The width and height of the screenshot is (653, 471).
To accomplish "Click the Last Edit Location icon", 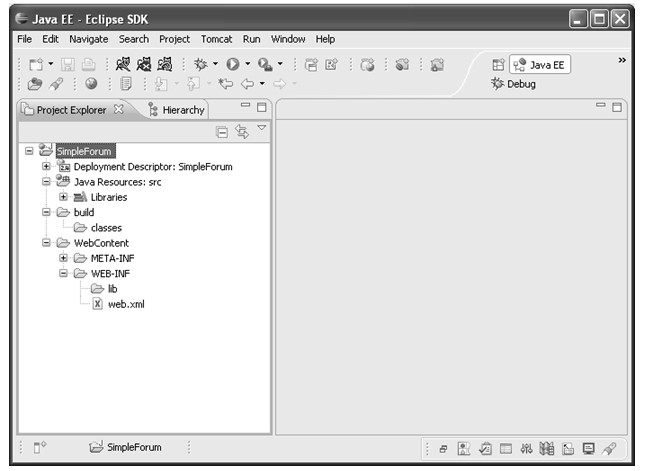I will 226,84.
